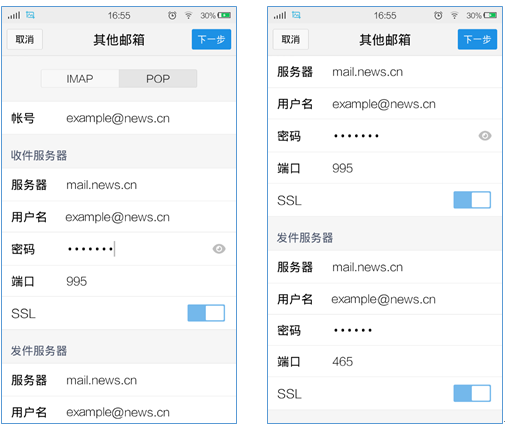Tap 下一步 button on left screen
The width and height of the screenshot is (505, 428).
point(211,39)
